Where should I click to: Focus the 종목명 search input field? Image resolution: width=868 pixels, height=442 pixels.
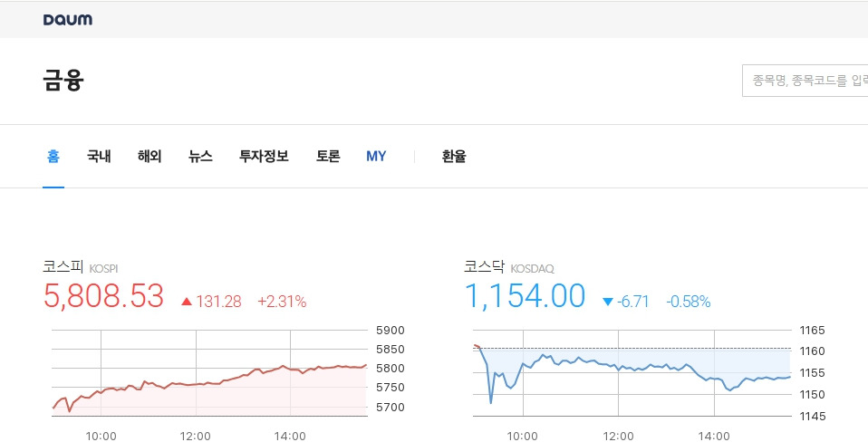(x=805, y=81)
